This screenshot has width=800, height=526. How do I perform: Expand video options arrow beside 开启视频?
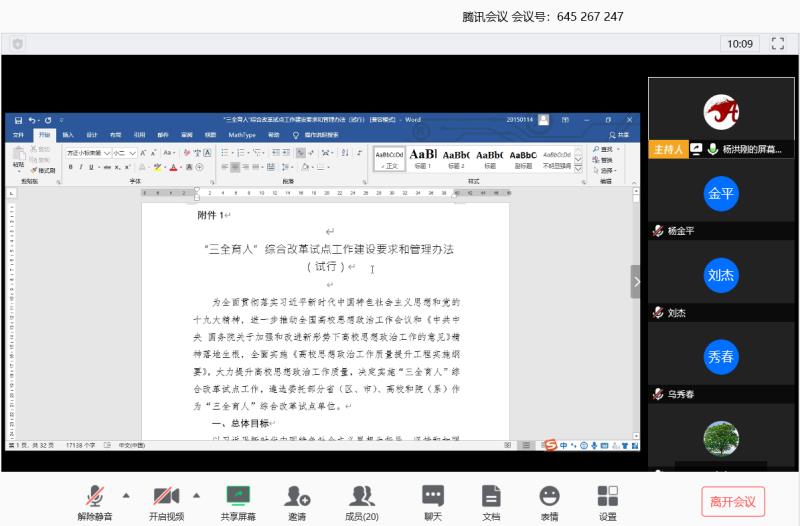coord(196,494)
